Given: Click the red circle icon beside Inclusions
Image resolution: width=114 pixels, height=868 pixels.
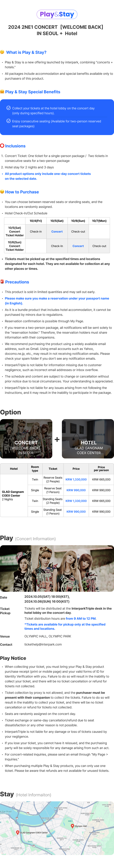Looking at the screenshot, I should (2, 146).
